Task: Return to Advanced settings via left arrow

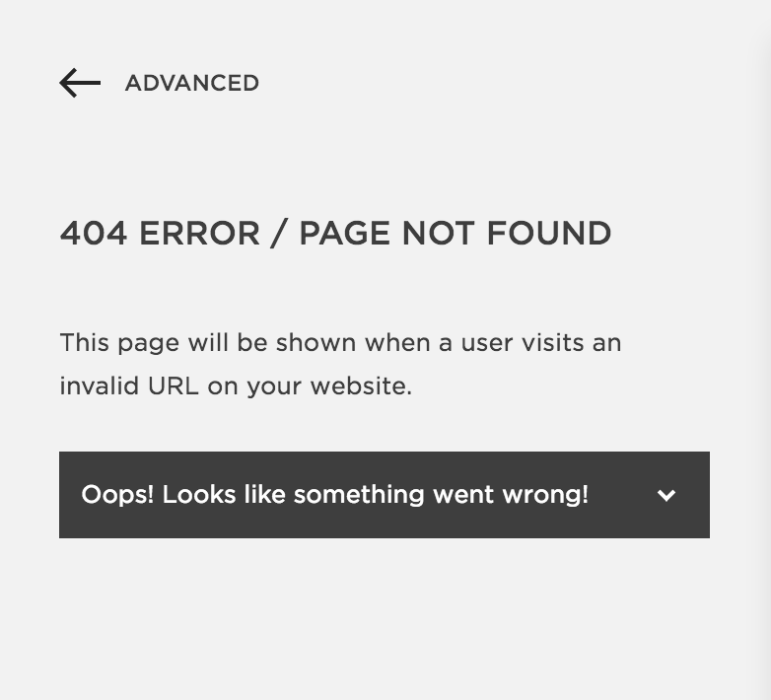Action: 80,83
